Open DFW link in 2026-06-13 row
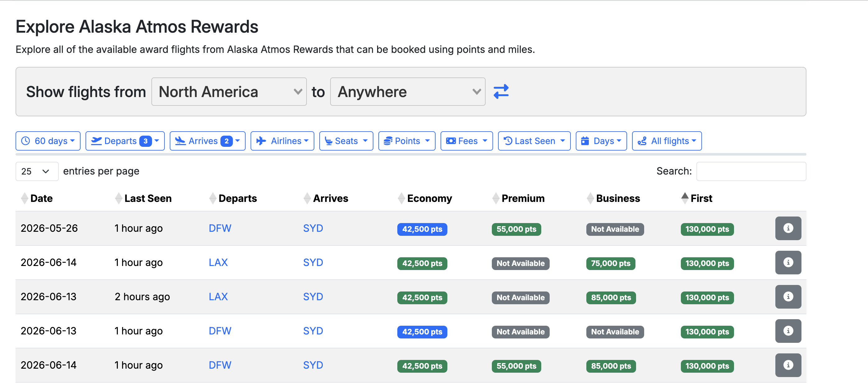Viewport: 868px width, 387px height. (x=220, y=331)
